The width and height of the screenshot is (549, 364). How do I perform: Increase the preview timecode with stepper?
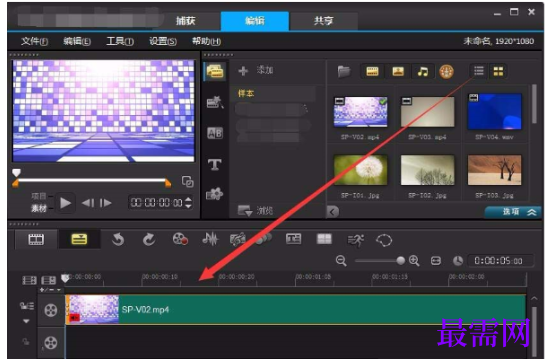coord(188,200)
